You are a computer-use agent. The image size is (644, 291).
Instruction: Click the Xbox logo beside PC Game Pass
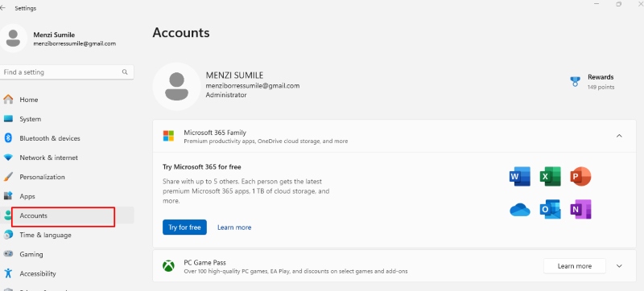[x=168, y=266]
